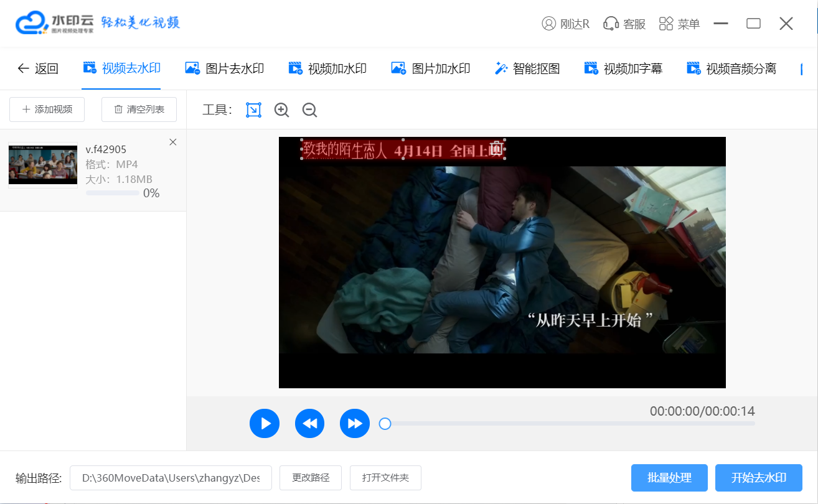Click the 大小：1.18MB text
The image size is (818, 504).
pyautogui.click(x=119, y=179)
